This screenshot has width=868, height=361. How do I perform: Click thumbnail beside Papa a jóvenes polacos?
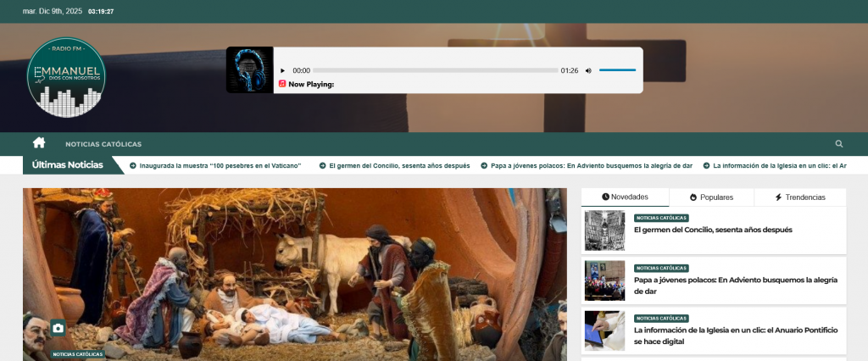coord(604,280)
